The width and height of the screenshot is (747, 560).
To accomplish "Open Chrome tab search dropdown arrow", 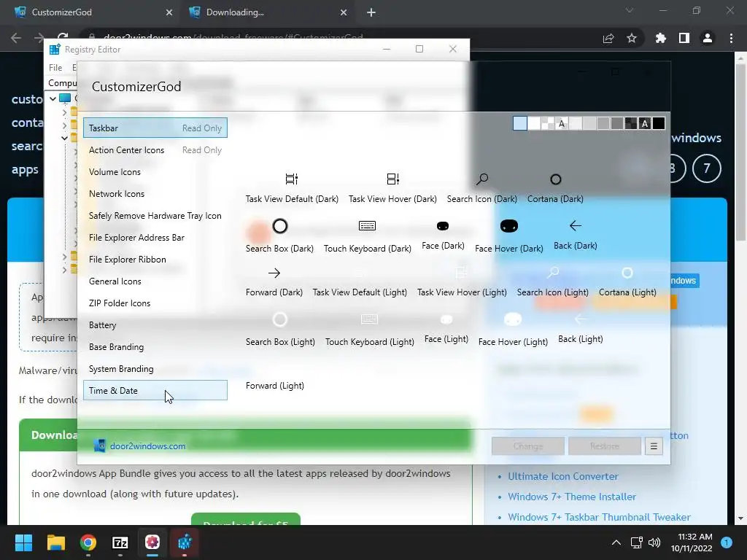I will point(630,10).
